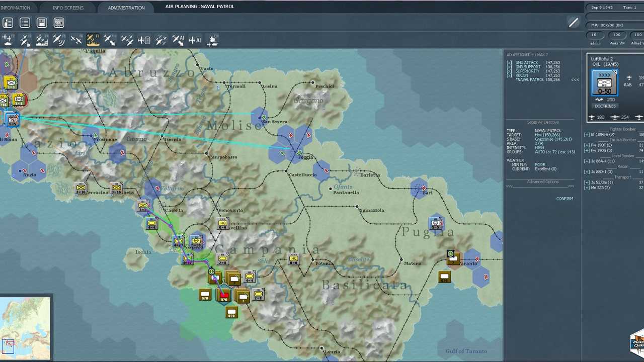Change MIN FLY weather value POOR
Viewport: 644px width, 362px height.
point(540,165)
